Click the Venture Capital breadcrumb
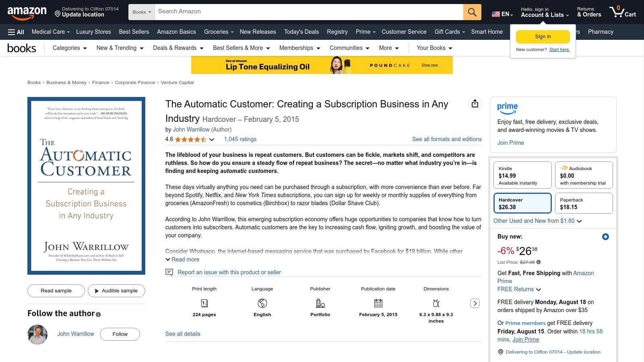 point(177,82)
